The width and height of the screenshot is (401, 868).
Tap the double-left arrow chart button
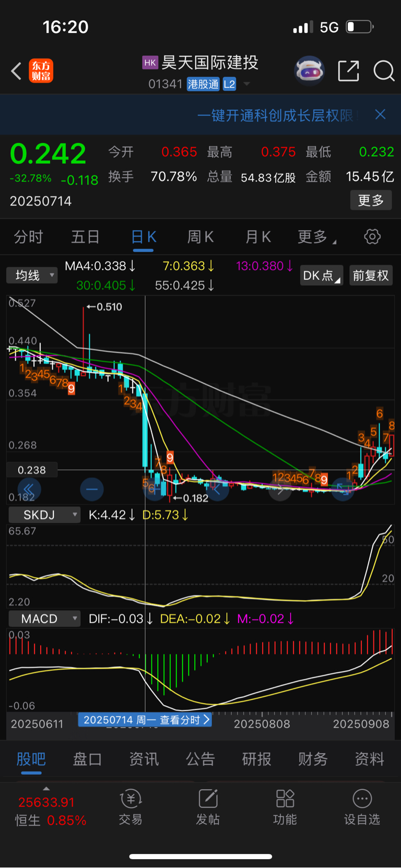point(29,489)
